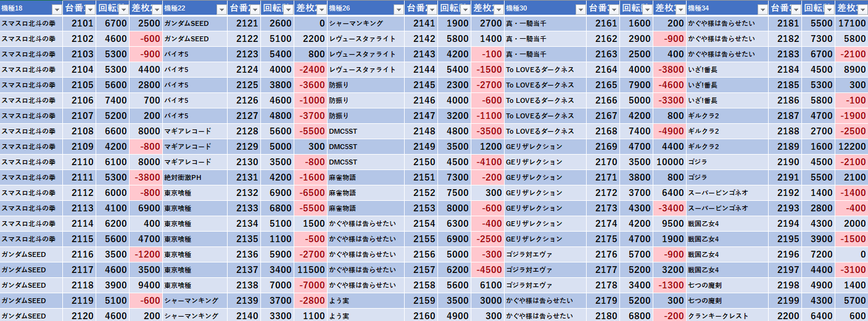868x321 pixels.
Task: Click シャーマンキング cell in row 2141
Action: pos(366,23)
